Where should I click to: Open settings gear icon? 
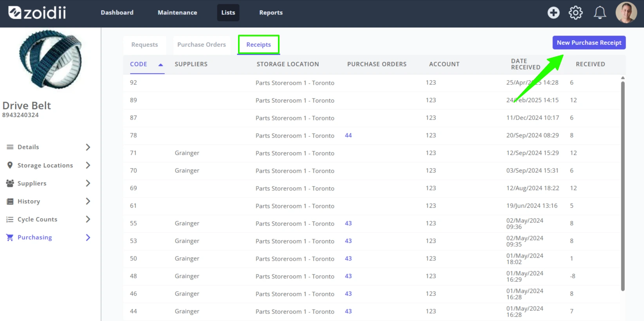tap(575, 13)
